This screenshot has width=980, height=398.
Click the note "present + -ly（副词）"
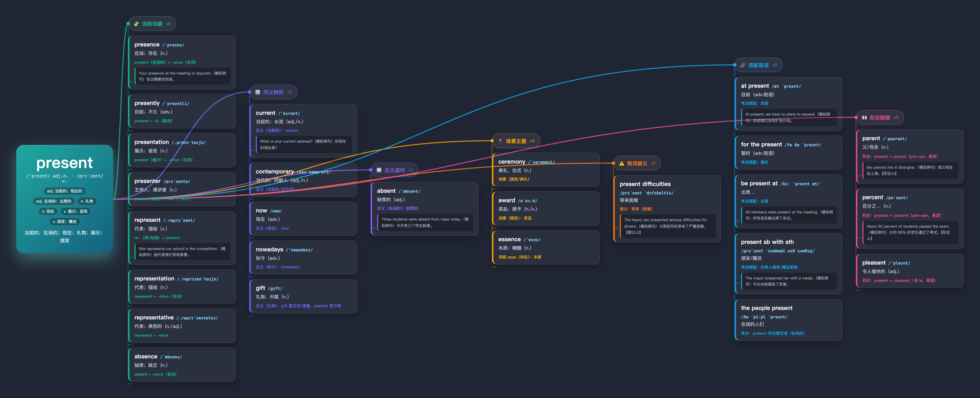(153, 121)
